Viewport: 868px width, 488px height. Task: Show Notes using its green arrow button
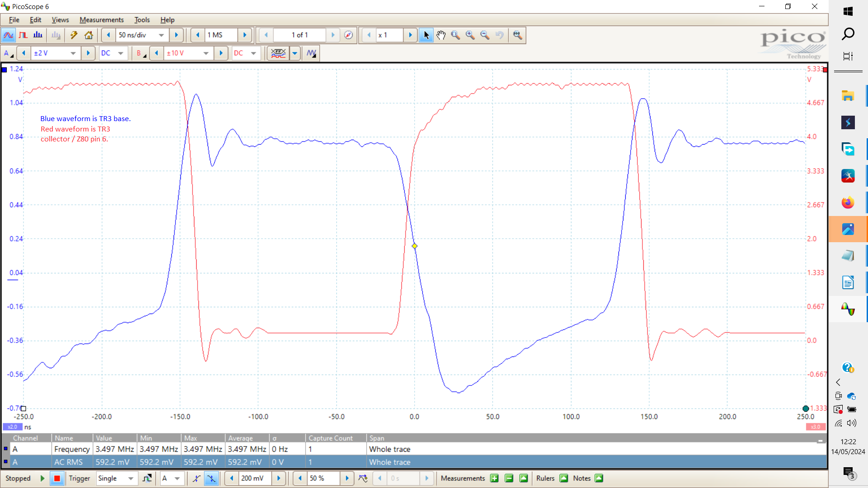click(x=599, y=478)
